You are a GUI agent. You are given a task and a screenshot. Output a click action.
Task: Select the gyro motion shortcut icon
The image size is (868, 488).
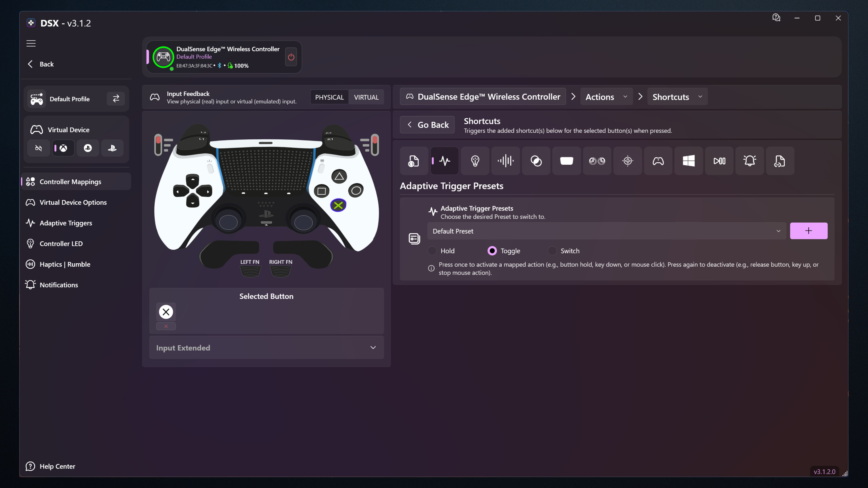coord(627,161)
